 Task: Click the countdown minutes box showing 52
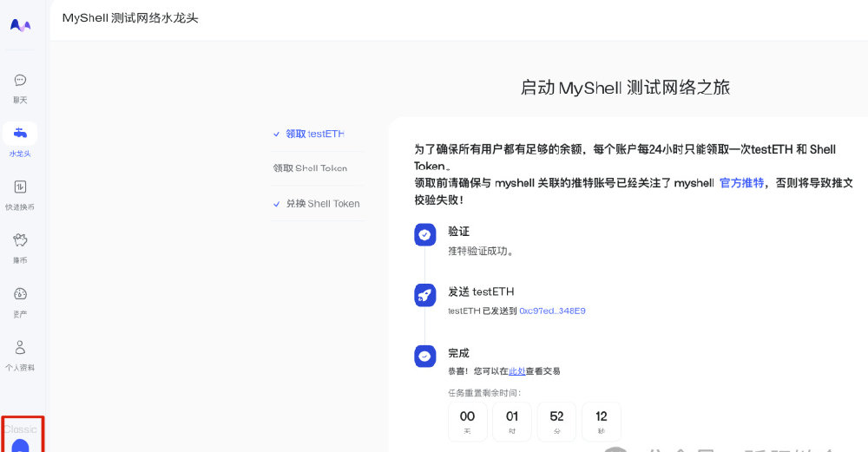tap(557, 422)
